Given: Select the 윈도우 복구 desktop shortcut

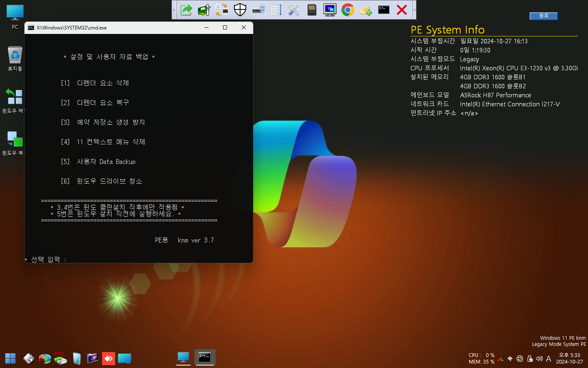Looking at the screenshot, I should (13, 143).
